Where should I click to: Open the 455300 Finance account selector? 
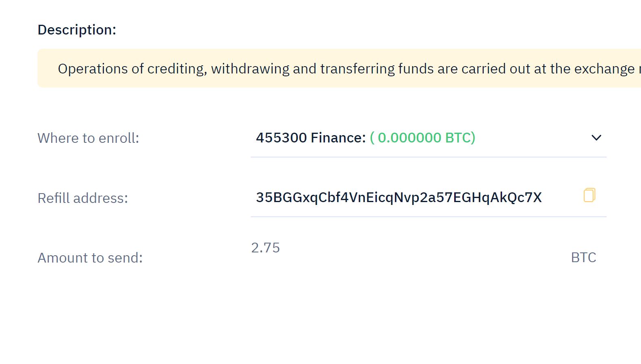(429, 138)
